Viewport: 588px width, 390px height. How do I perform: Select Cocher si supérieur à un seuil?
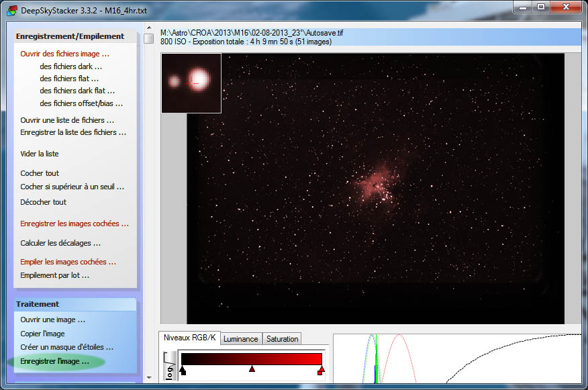pyautogui.click(x=72, y=187)
